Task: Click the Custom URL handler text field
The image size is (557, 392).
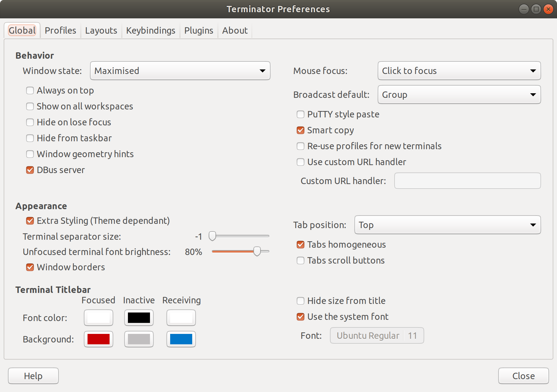Action: coord(467,181)
